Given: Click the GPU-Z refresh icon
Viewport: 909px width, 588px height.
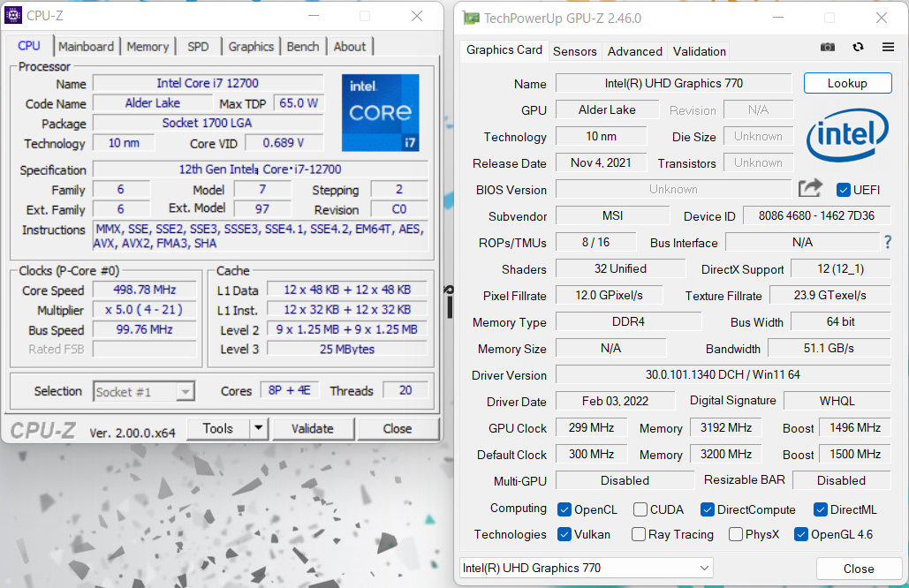Looking at the screenshot, I should 858,48.
